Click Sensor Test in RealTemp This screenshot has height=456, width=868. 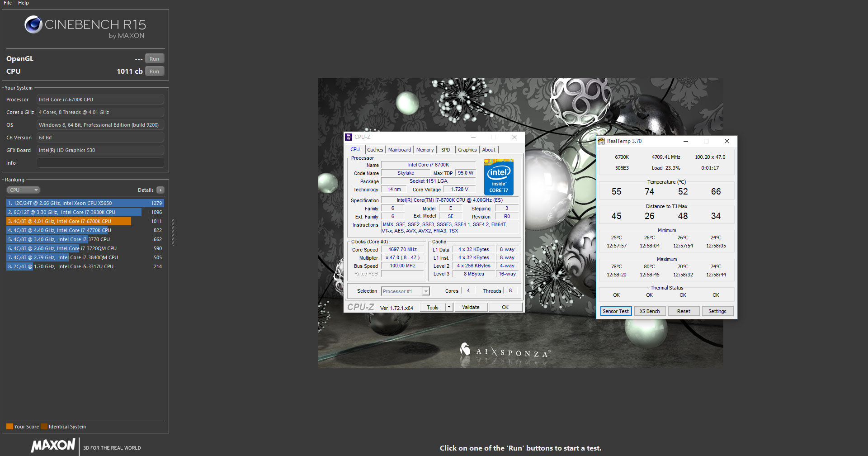click(616, 311)
